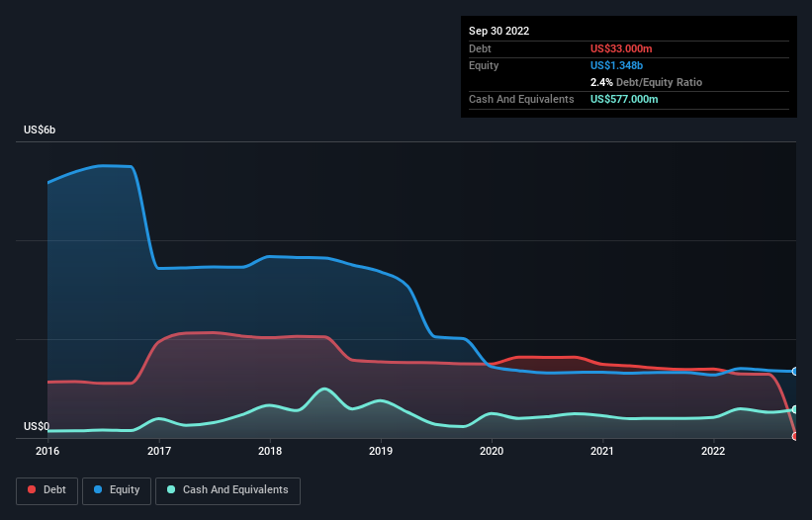Screen dimensions: 812x520
Task: Select the 2019 x-axis label
Action: coord(381,451)
